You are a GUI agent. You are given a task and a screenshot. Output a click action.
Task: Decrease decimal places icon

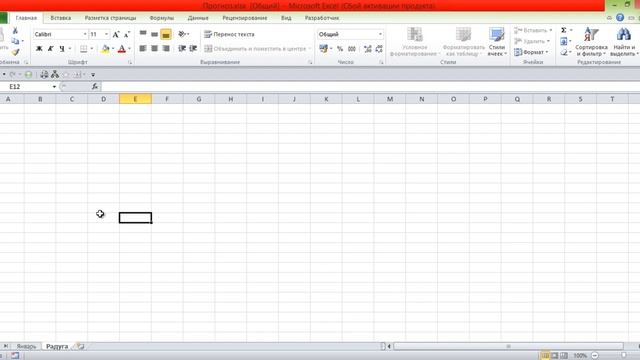(x=379, y=49)
